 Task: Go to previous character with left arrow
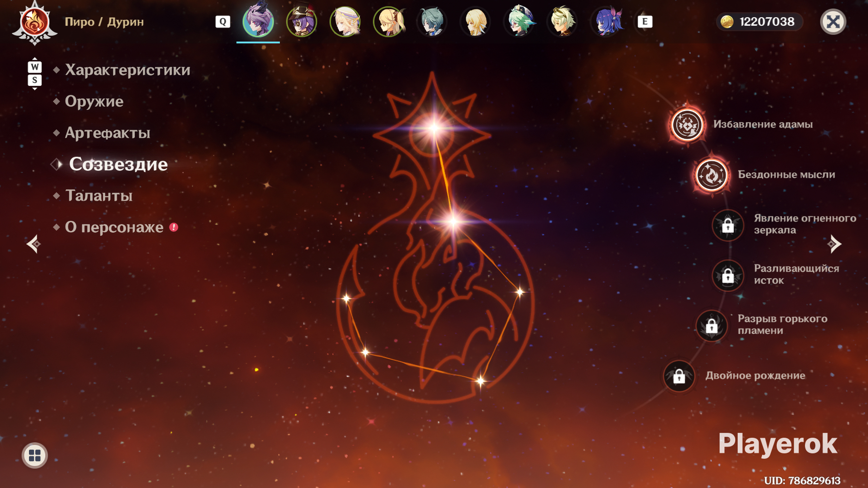click(x=33, y=244)
